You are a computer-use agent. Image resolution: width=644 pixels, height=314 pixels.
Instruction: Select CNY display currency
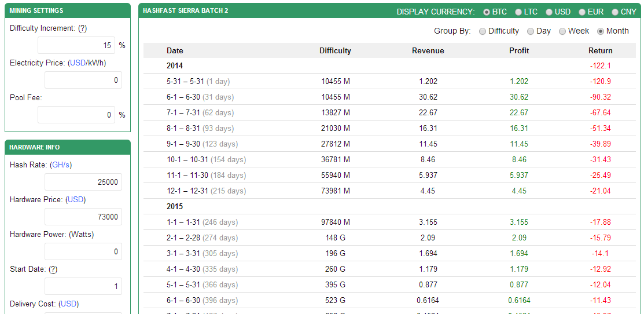pos(615,12)
